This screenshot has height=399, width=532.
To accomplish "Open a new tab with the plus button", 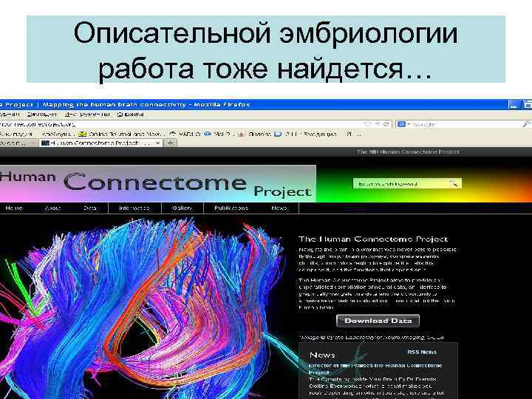I will click(x=171, y=143).
